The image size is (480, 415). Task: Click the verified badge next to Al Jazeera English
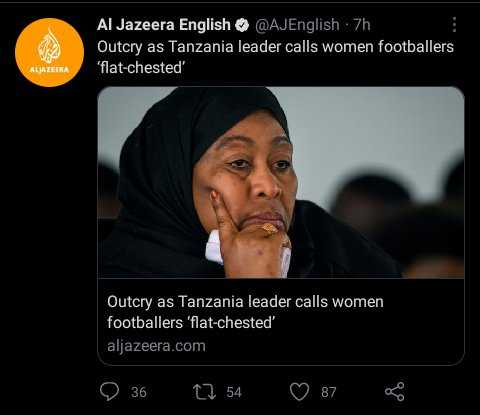coord(242,25)
